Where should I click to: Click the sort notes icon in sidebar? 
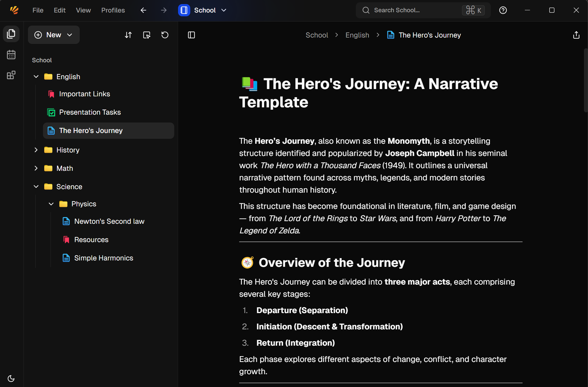point(128,35)
